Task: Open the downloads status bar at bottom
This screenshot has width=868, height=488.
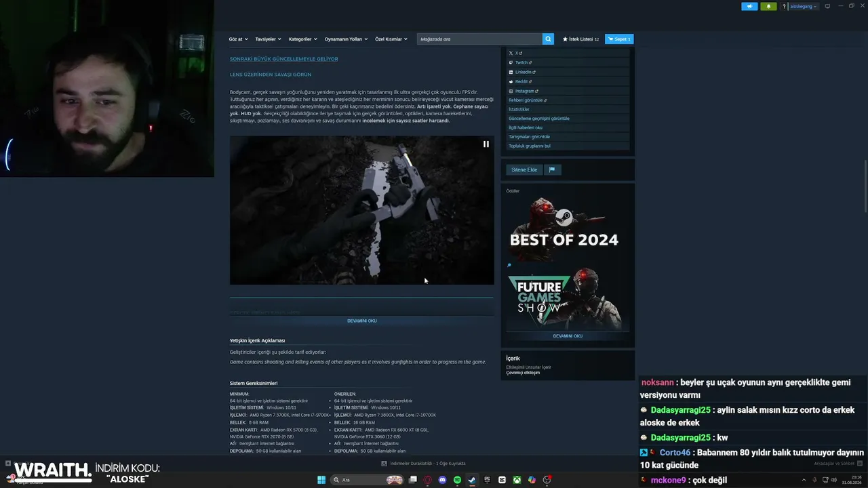Action: coord(423,464)
